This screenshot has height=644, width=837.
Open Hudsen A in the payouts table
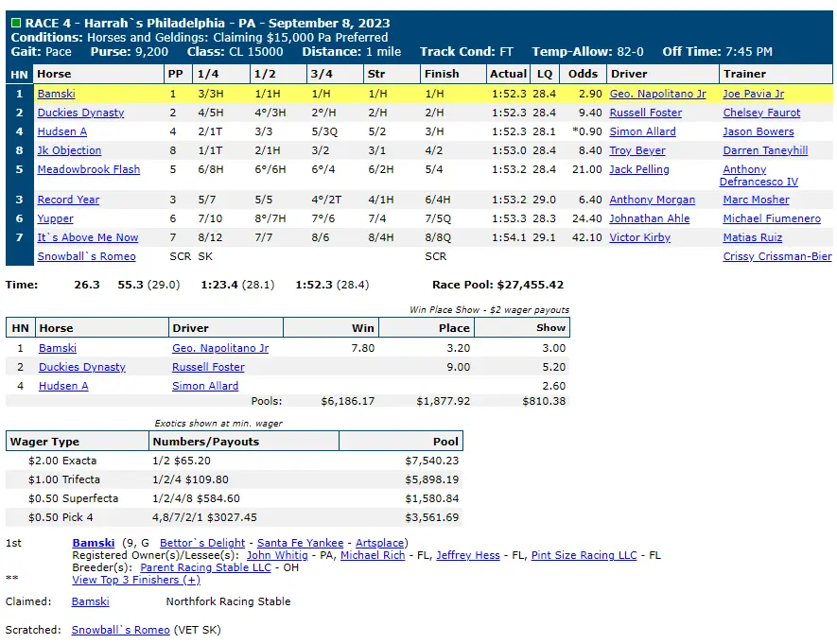(63, 386)
